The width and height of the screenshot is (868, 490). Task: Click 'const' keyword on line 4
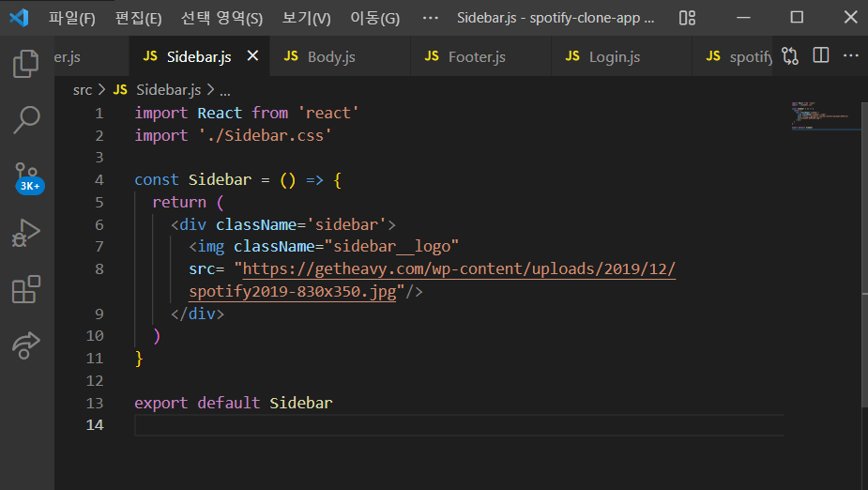click(157, 180)
